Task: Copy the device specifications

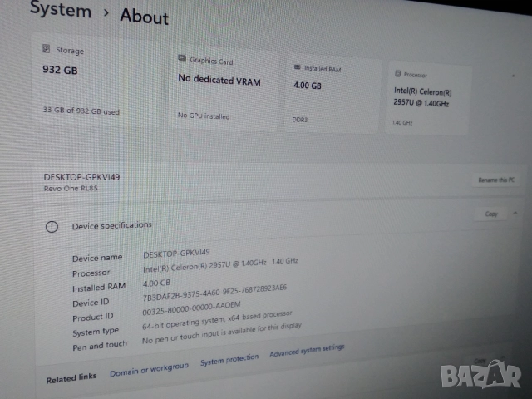Action: (x=490, y=214)
